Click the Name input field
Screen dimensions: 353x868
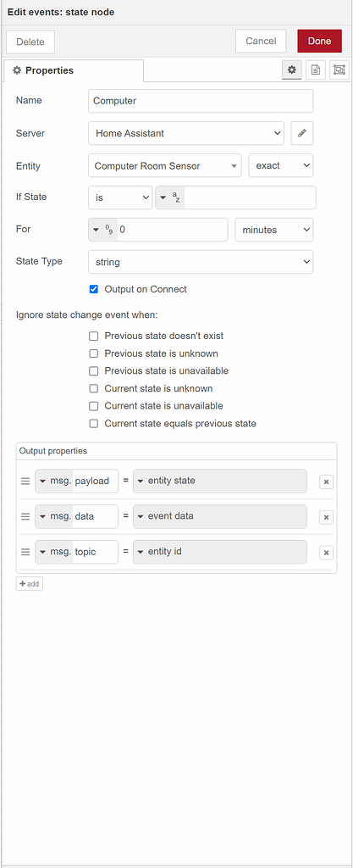tap(201, 101)
